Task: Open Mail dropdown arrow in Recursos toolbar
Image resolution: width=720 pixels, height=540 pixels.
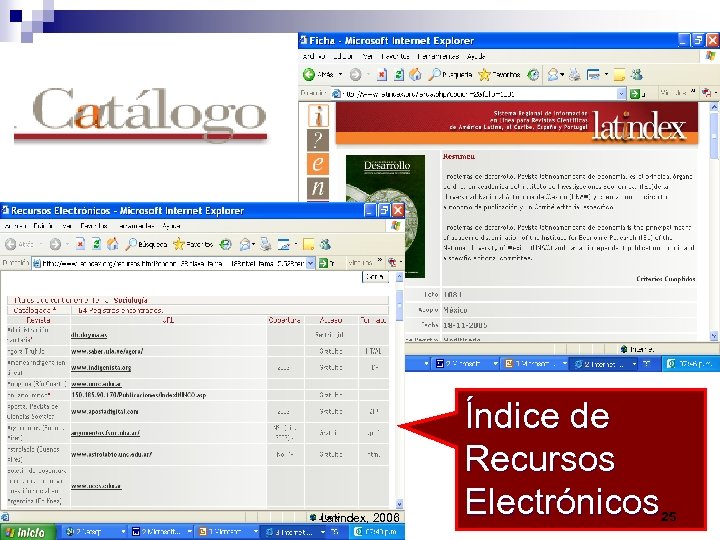Action: click(x=253, y=244)
